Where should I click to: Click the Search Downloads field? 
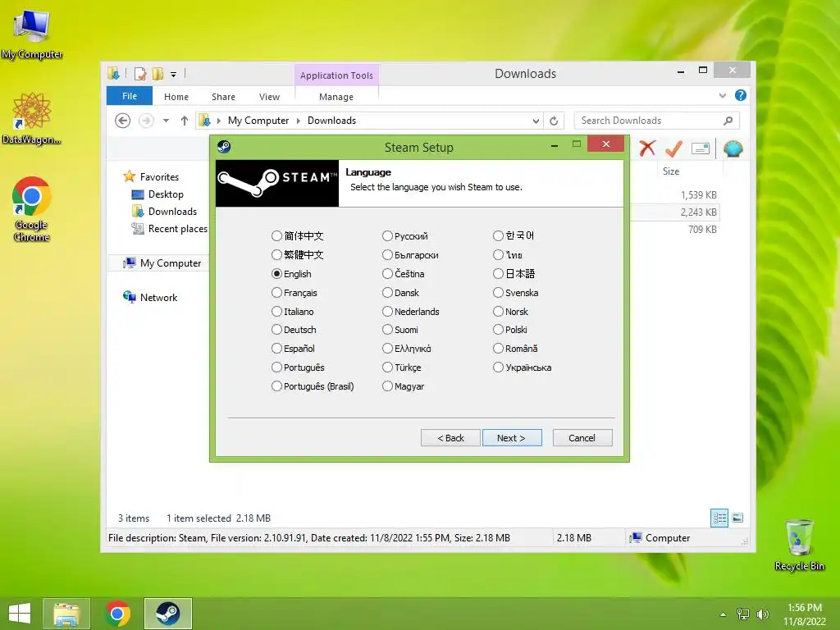[x=657, y=121]
